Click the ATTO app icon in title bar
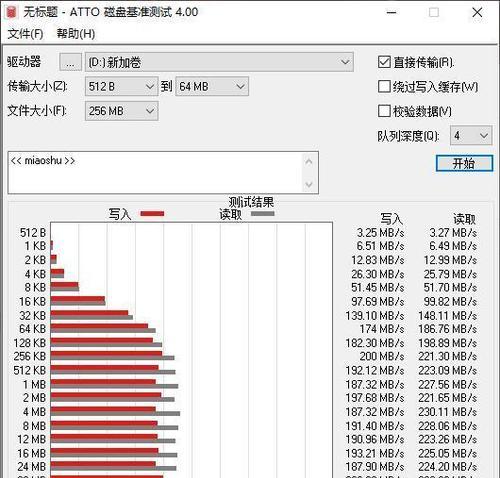 coord(11,12)
